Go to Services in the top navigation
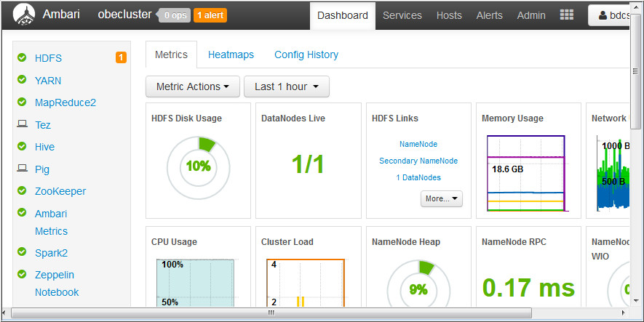644x322 pixels. click(402, 15)
